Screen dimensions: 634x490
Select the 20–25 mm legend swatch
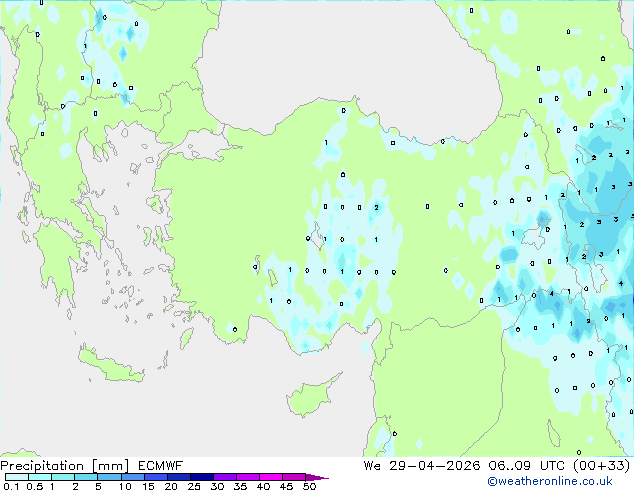click(178, 477)
